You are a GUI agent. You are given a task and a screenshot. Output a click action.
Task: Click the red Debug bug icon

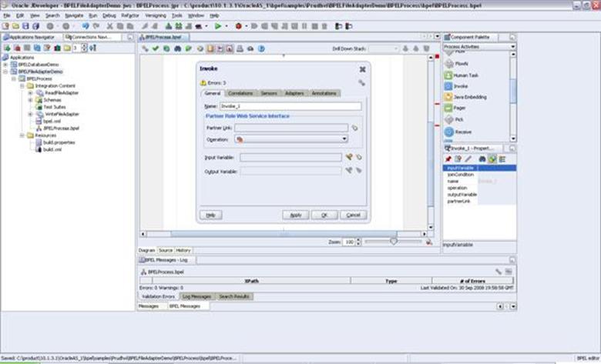coord(238,26)
